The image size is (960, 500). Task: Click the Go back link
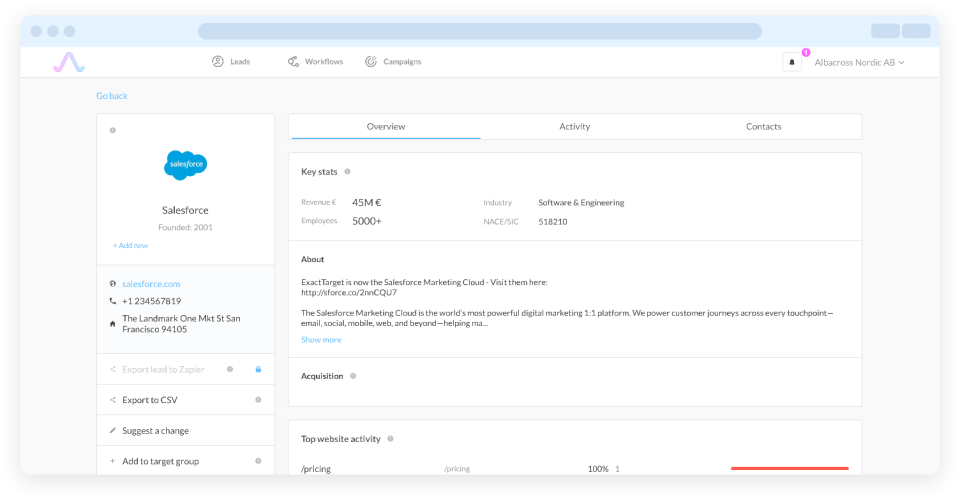point(112,96)
